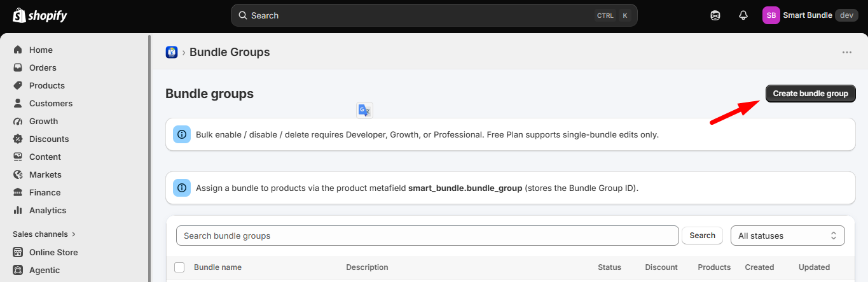Viewport: 868px width, 282px height.
Task: Click the Google Translate floating icon
Action: click(364, 110)
